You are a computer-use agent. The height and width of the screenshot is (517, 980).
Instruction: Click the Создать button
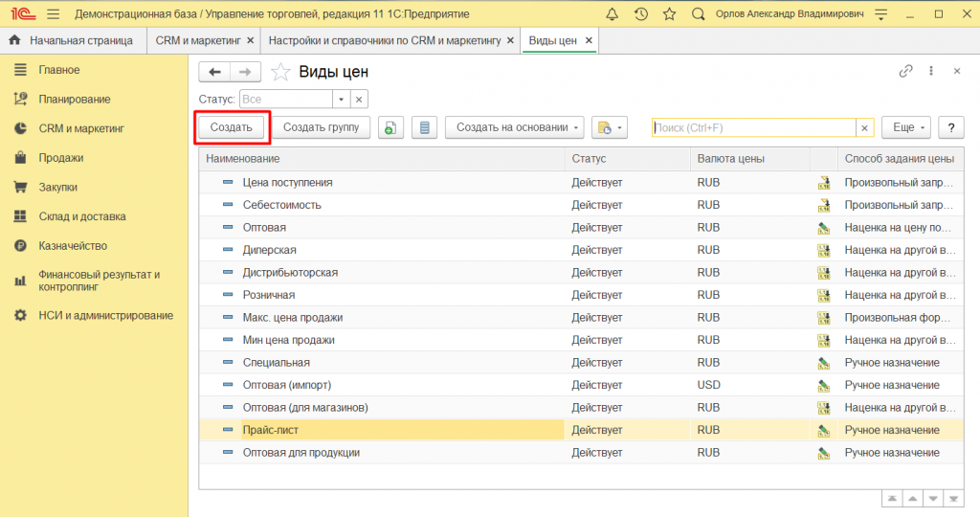[x=232, y=127]
